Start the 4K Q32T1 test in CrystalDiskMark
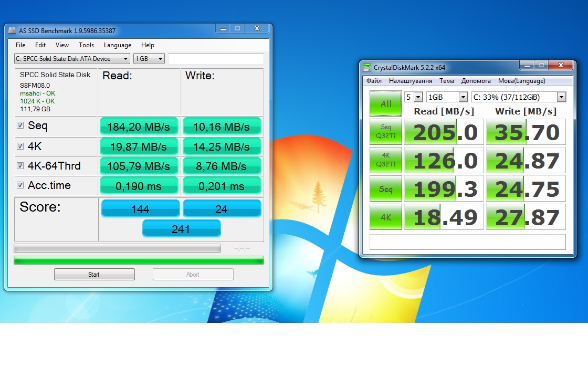The height and width of the screenshot is (378, 588). tap(385, 160)
